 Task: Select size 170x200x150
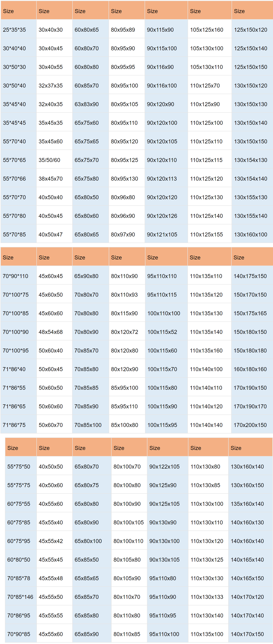(250, 425)
